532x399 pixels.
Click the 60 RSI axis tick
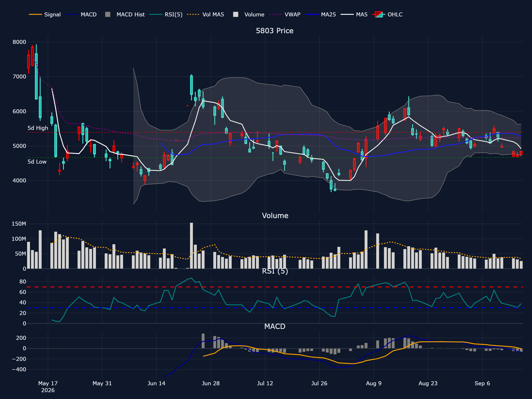point(23,292)
